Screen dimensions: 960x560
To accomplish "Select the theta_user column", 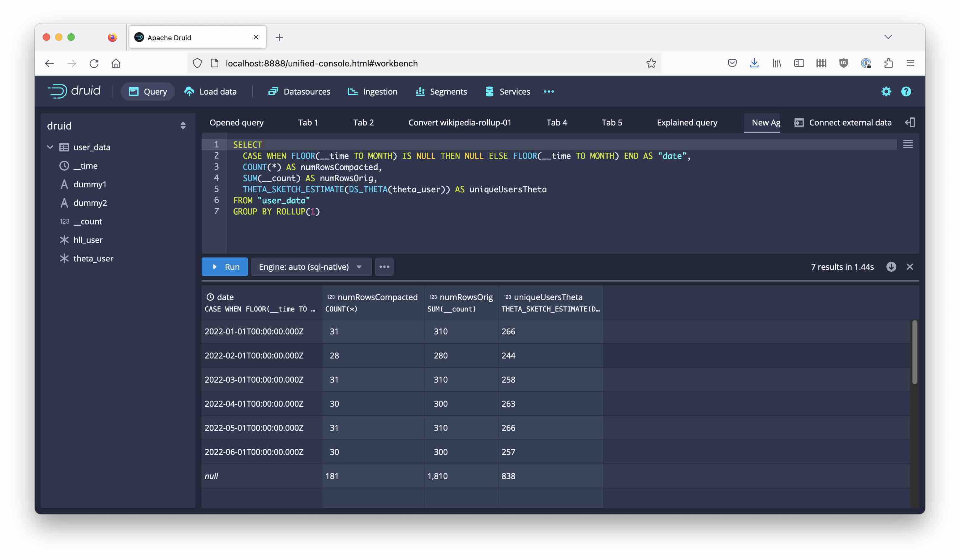I will click(93, 258).
